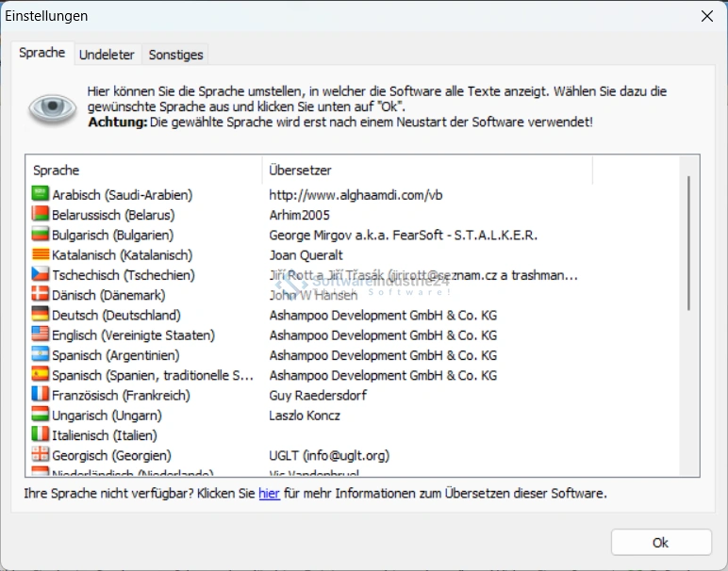728x571 pixels.
Task: Click the Danish flag icon
Action: [41, 295]
